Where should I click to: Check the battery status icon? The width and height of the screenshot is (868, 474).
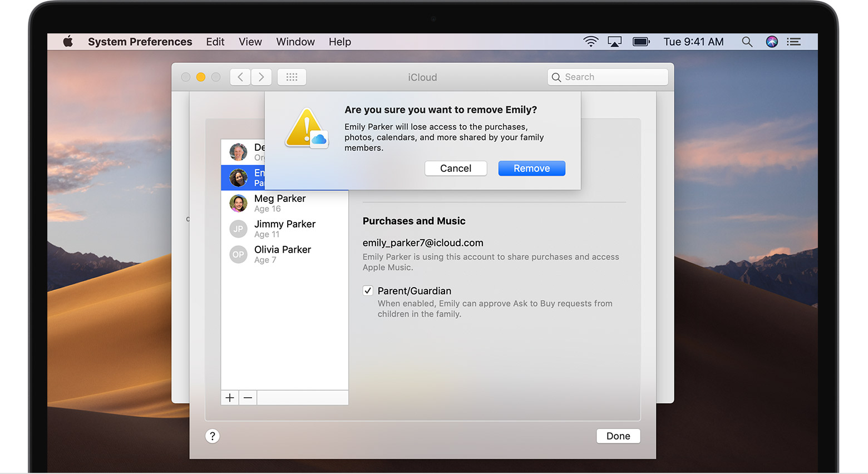click(641, 42)
